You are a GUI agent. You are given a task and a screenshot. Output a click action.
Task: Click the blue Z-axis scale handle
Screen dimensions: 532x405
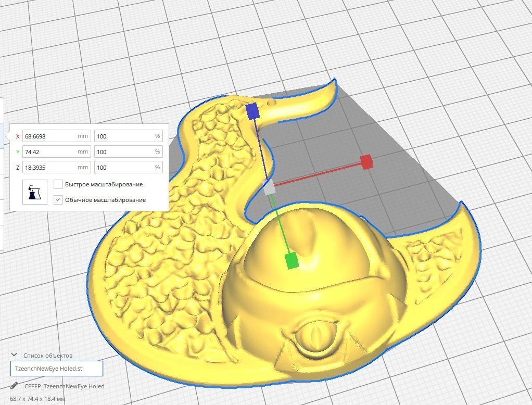pos(253,111)
